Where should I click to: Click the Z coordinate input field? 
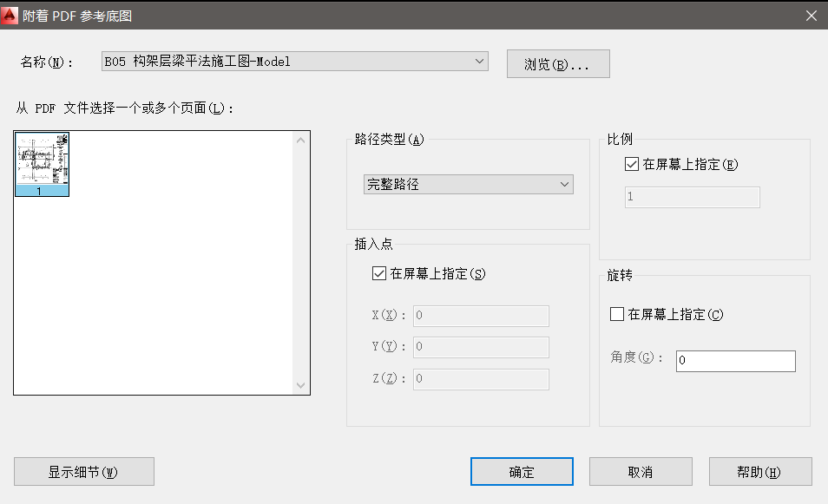(481, 379)
